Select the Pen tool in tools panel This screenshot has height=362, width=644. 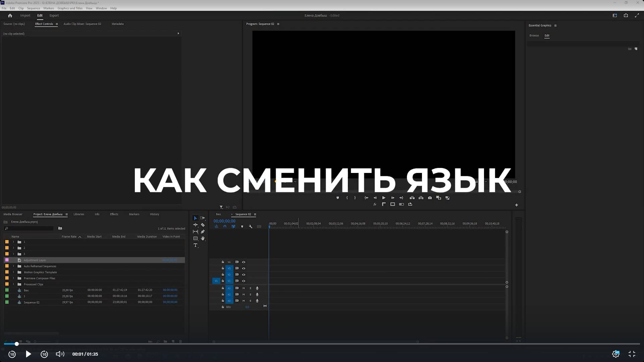(x=203, y=232)
